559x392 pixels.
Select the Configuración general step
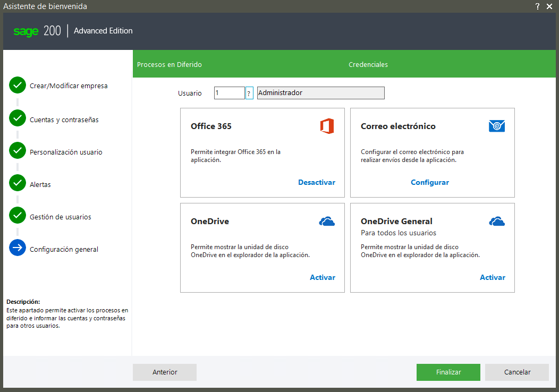point(64,250)
